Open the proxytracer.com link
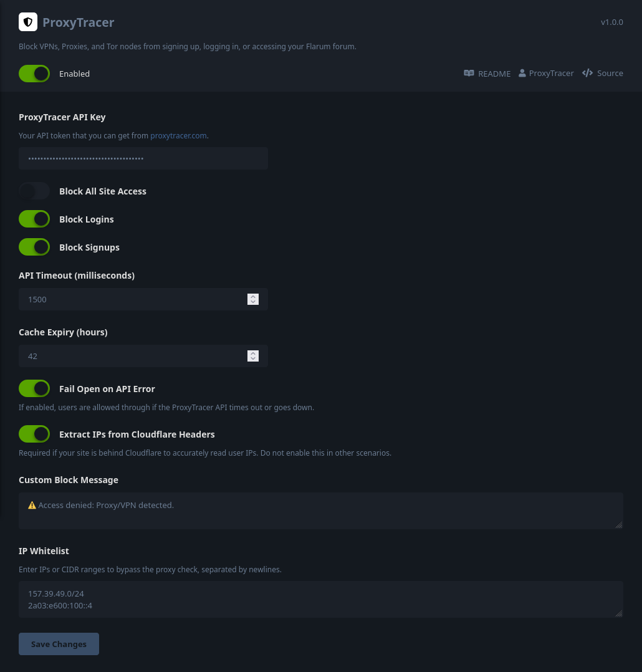Screen dimensions: 642x672 click(x=178, y=135)
